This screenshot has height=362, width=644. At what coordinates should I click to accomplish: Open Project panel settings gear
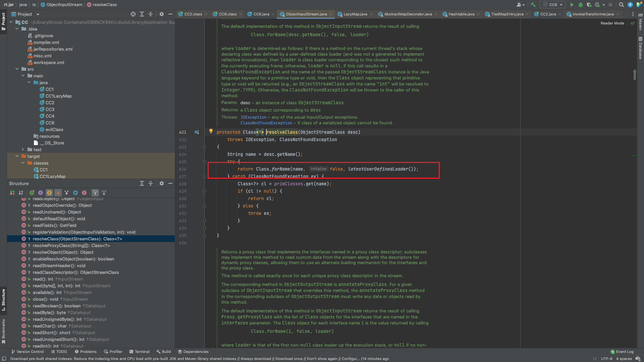pyautogui.click(x=162, y=14)
